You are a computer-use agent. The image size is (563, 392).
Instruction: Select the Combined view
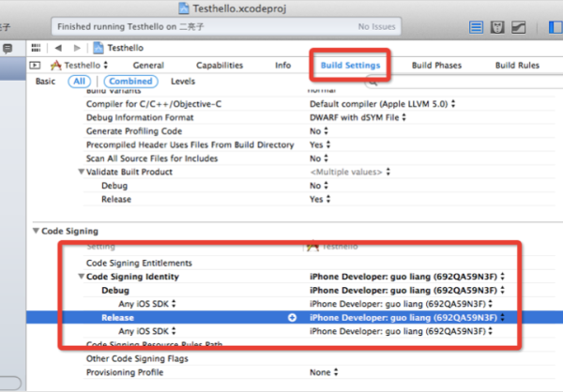(130, 82)
